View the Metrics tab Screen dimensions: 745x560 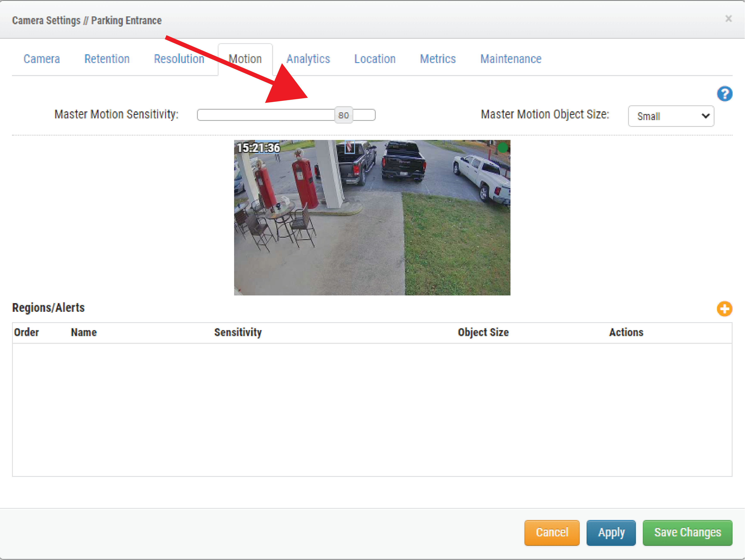pos(438,59)
